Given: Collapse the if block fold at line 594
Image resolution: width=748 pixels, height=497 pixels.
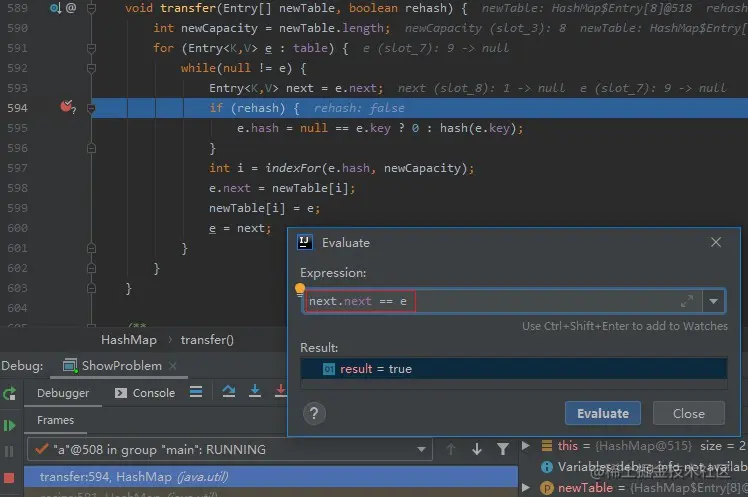Looking at the screenshot, I should click(x=92, y=108).
